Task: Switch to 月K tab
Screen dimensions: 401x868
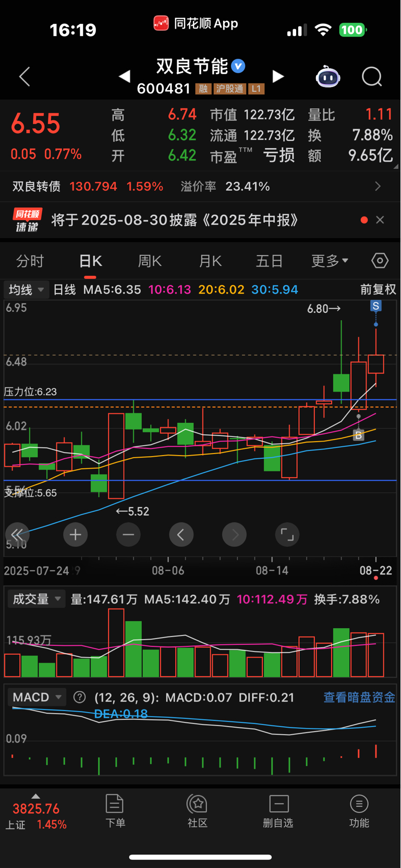Action: pyautogui.click(x=210, y=261)
